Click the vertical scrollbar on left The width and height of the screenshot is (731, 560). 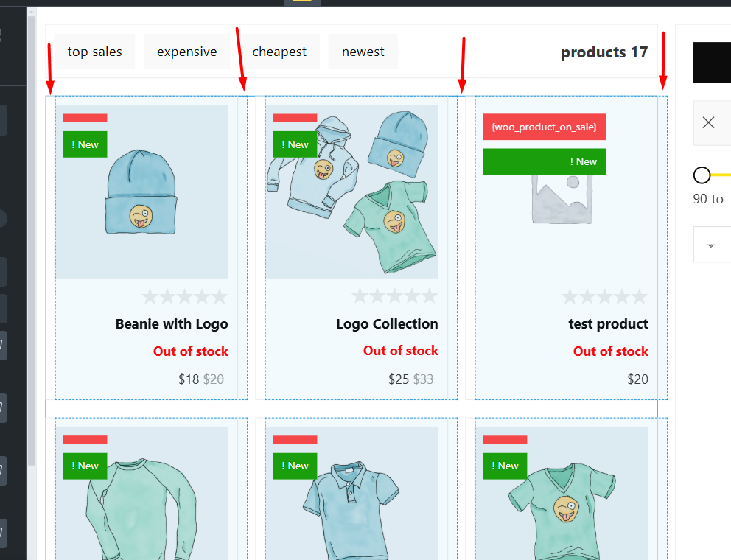click(x=31, y=240)
